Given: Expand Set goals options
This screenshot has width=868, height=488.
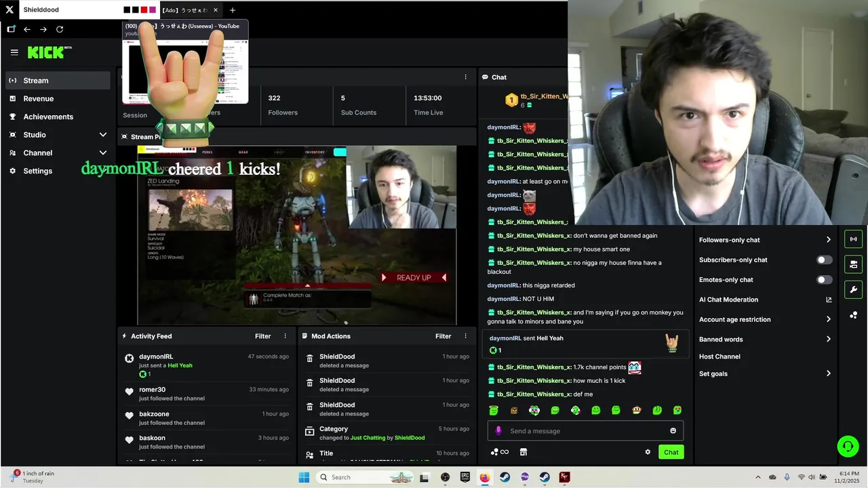Looking at the screenshot, I should [x=828, y=373].
